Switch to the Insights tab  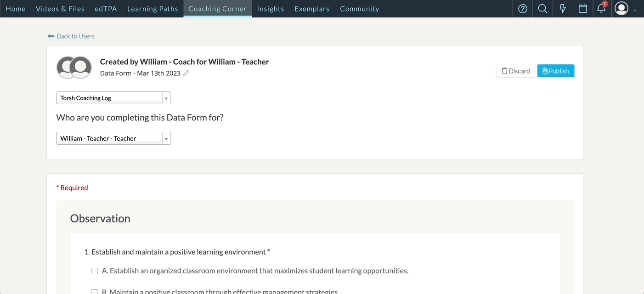click(x=271, y=9)
